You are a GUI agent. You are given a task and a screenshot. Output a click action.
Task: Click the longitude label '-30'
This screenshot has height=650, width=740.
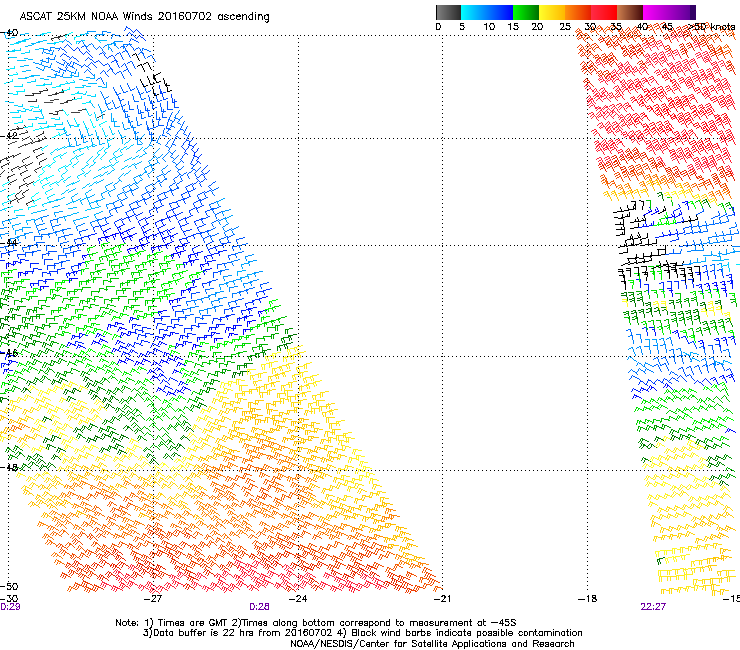click(x=9, y=599)
